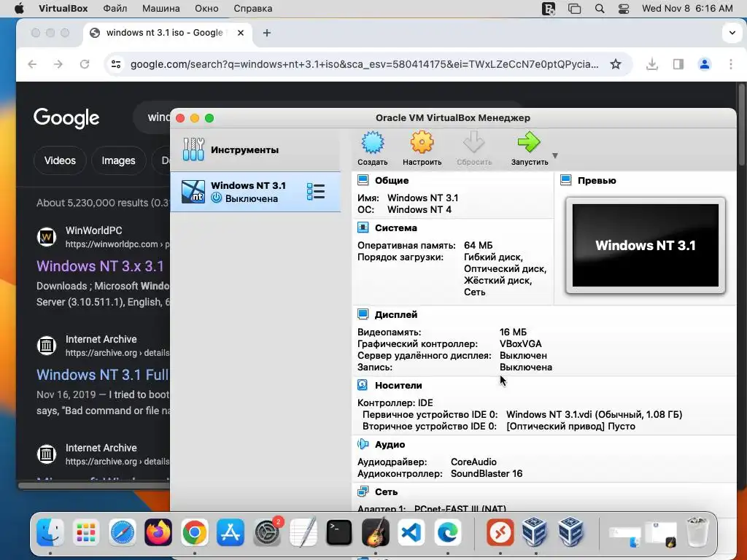Open the VirtualBox application menu
This screenshot has height=560, width=747.
tap(63, 9)
